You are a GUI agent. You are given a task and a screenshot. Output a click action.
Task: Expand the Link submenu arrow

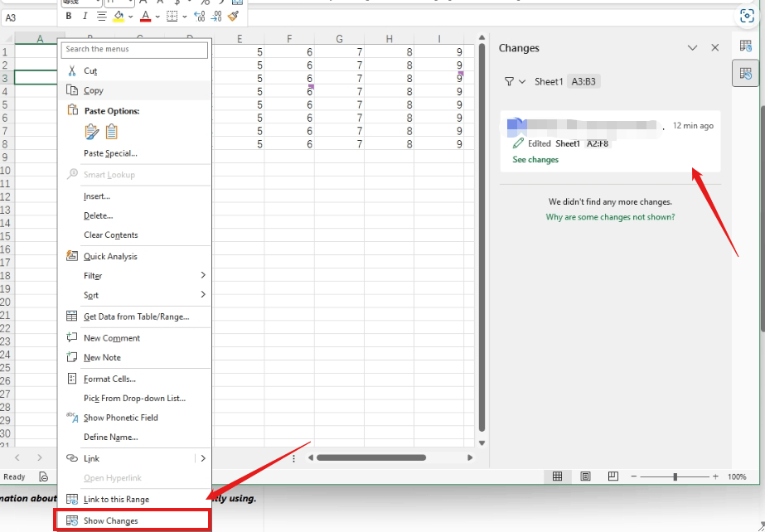pos(203,458)
